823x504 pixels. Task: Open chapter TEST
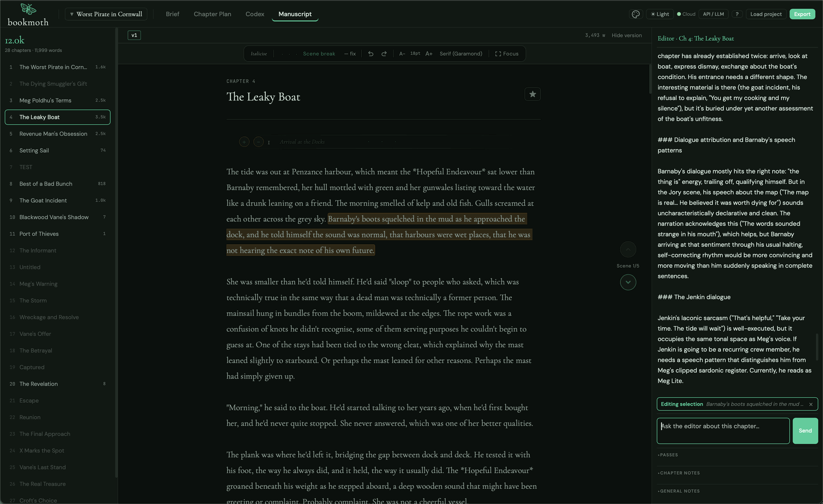58,167
